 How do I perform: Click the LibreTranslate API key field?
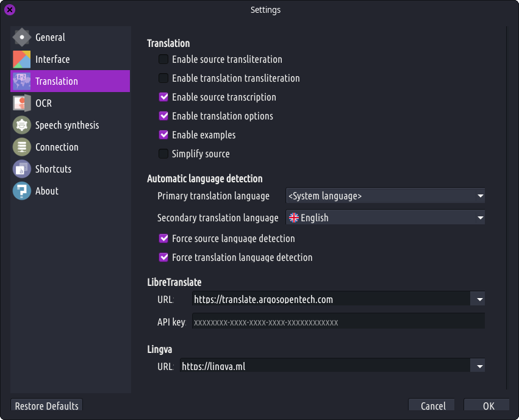pyautogui.click(x=338, y=322)
